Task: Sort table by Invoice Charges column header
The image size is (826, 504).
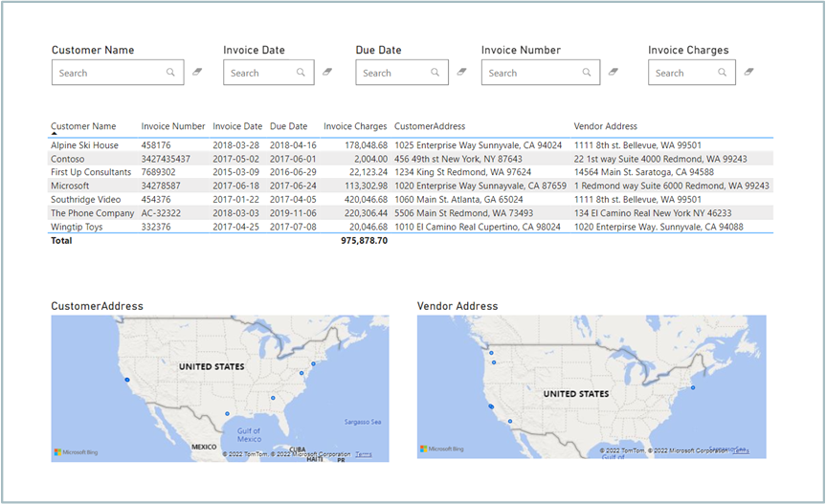Action: [x=355, y=126]
